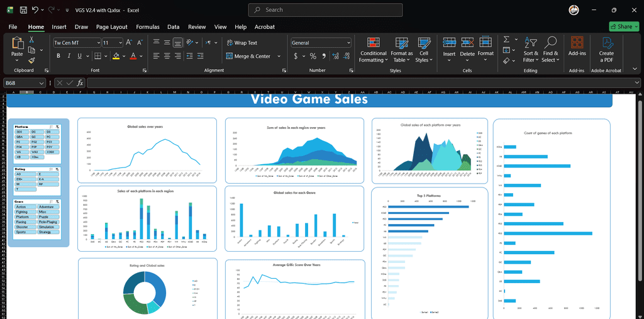Click the Create a PDF icon
The image size is (644, 319).
tap(606, 47)
